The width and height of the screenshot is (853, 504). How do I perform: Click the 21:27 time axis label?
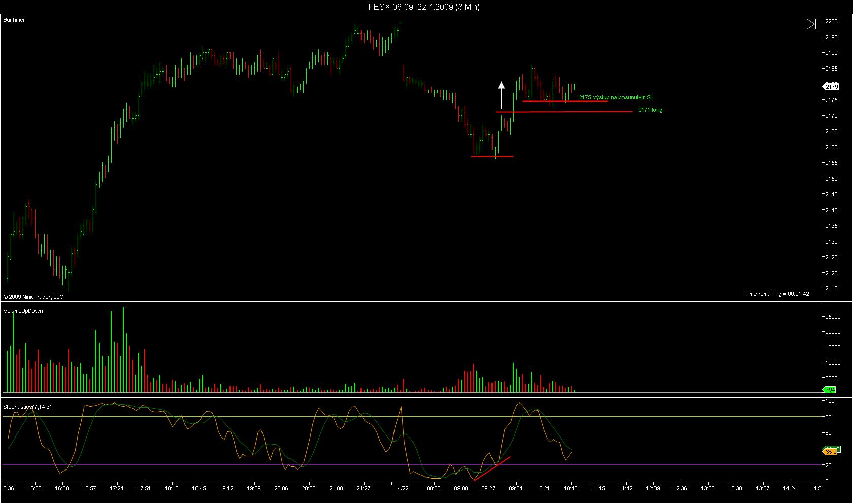click(364, 488)
